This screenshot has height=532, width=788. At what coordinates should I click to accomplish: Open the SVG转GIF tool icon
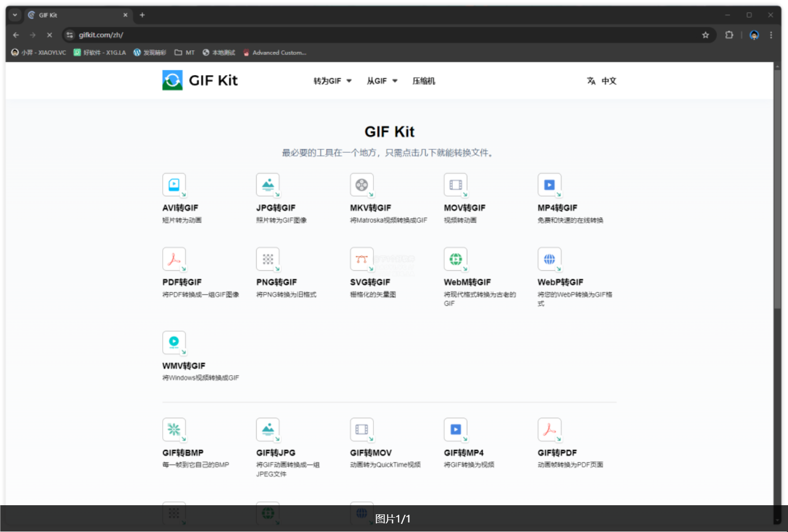361,259
